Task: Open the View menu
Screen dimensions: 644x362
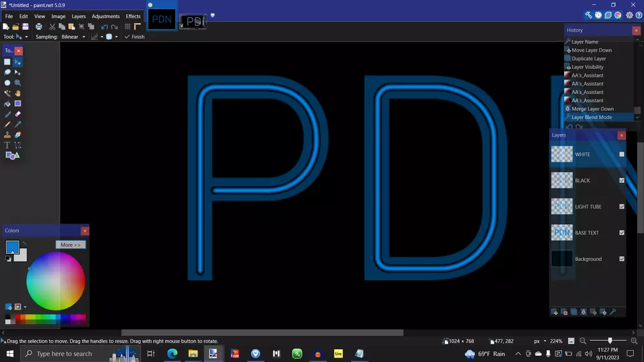Action: [39, 16]
